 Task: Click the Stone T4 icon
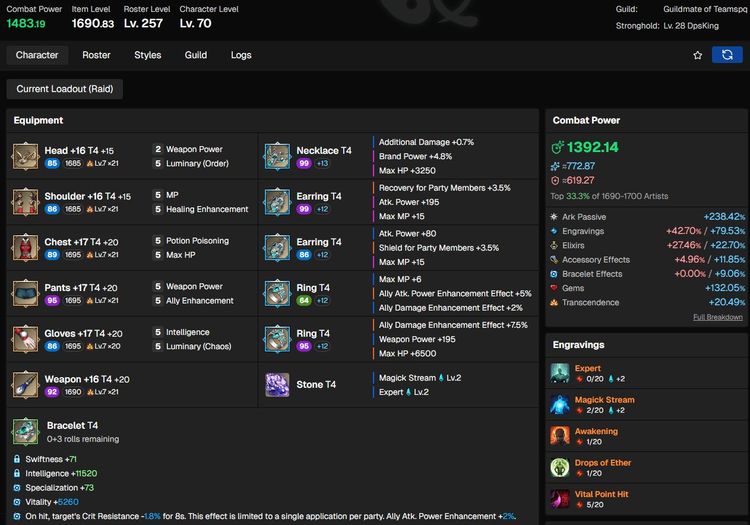coord(277,386)
